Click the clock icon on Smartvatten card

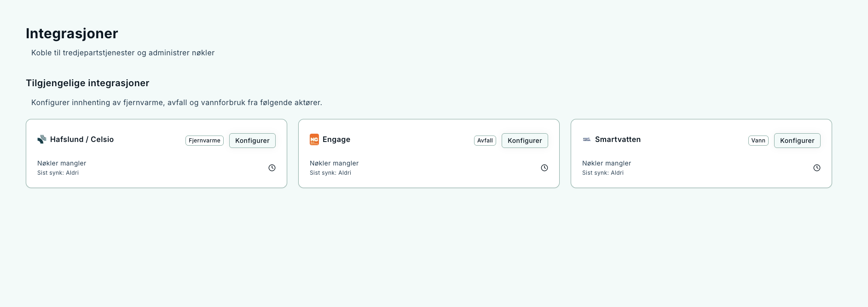pos(817,168)
